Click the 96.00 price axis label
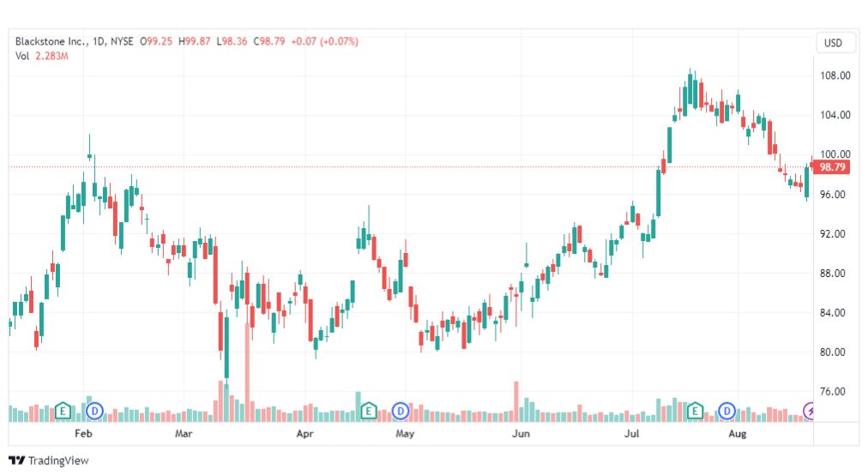This screenshot has height=476, width=868. click(x=832, y=195)
